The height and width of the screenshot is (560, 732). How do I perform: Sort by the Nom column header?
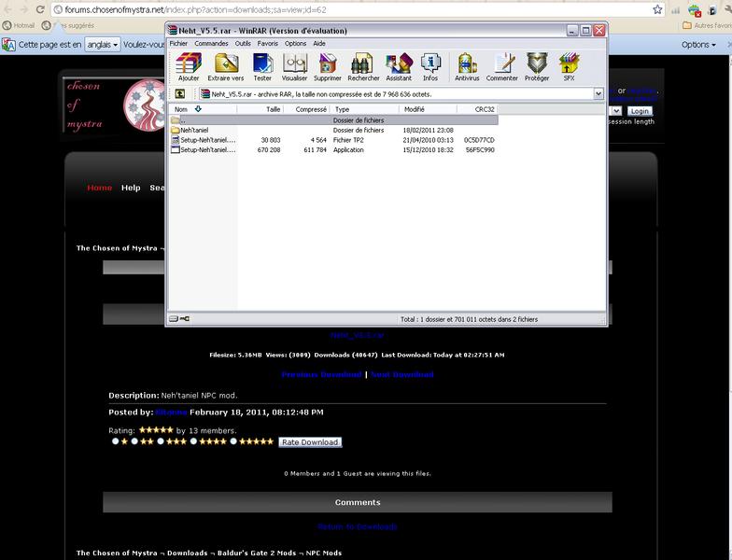(204, 109)
